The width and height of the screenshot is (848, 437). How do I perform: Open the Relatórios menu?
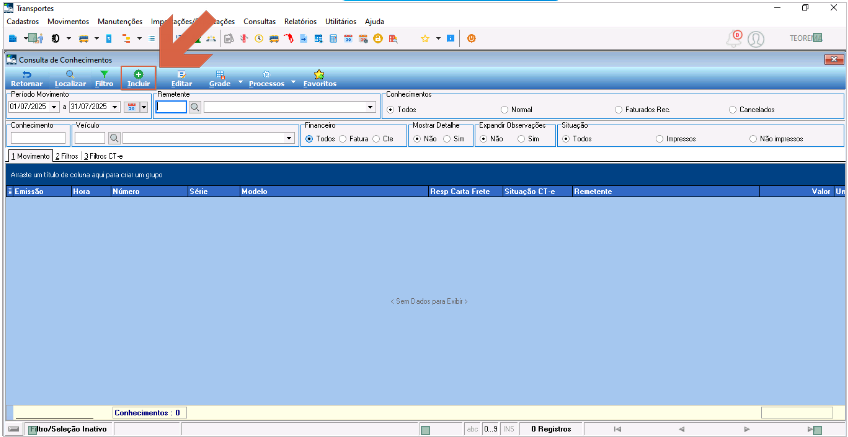[x=300, y=22]
